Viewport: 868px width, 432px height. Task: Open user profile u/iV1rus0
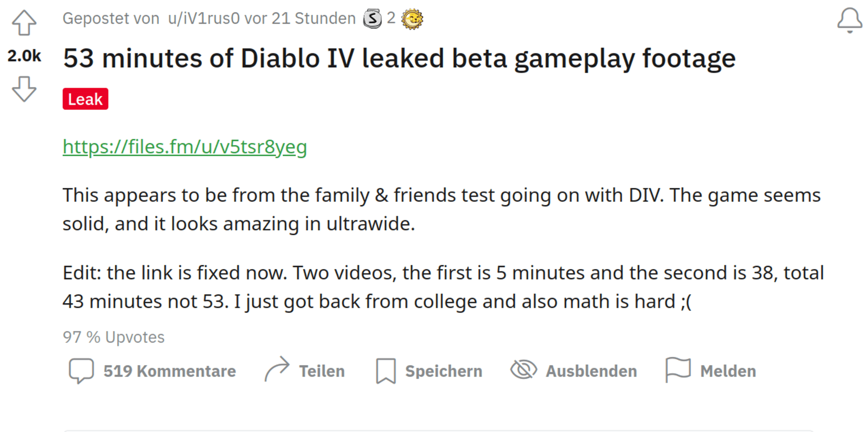[204, 19]
